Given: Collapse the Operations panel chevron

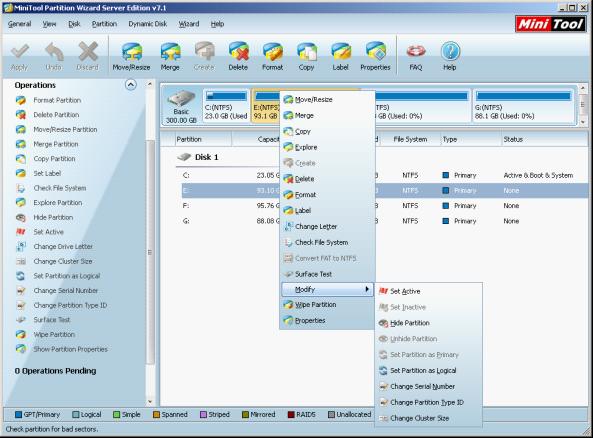Looking at the screenshot, I should [130, 85].
